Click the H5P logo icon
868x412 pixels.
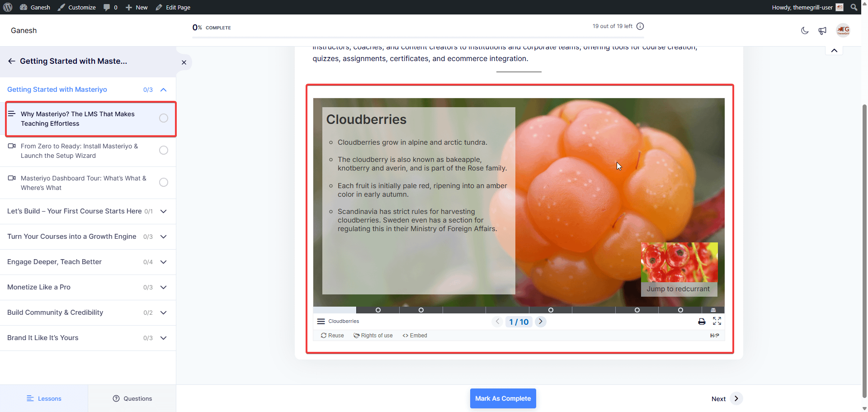tap(715, 336)
